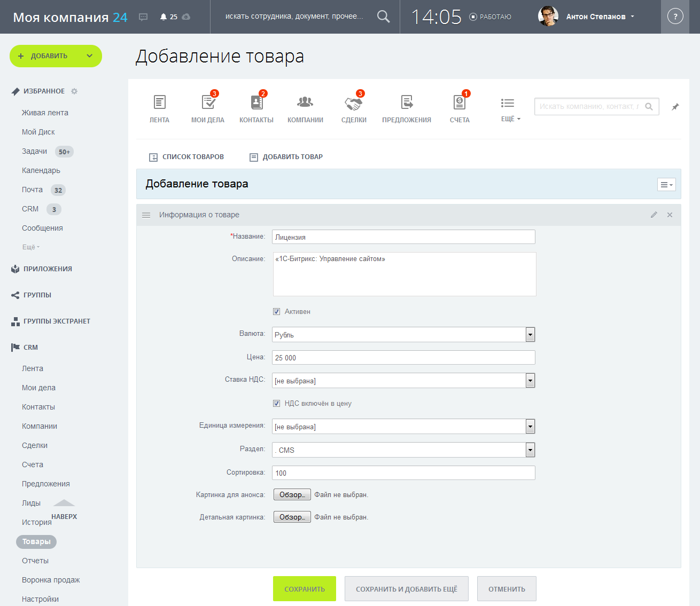
Task: Click the Работаю status indicator
Action: (x=490, y=17)
